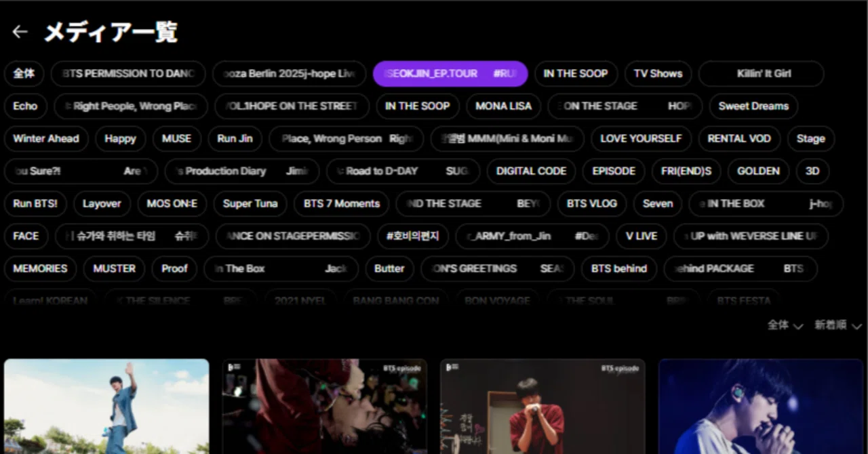Select the FRI(END)S chip
868x454 pixels.
coord(686,171)
